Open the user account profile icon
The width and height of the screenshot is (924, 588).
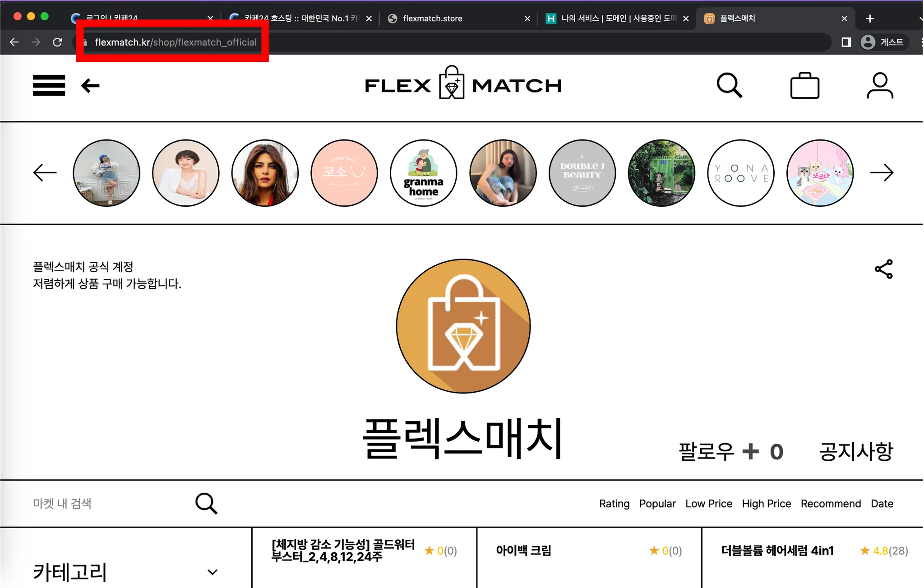880,85
